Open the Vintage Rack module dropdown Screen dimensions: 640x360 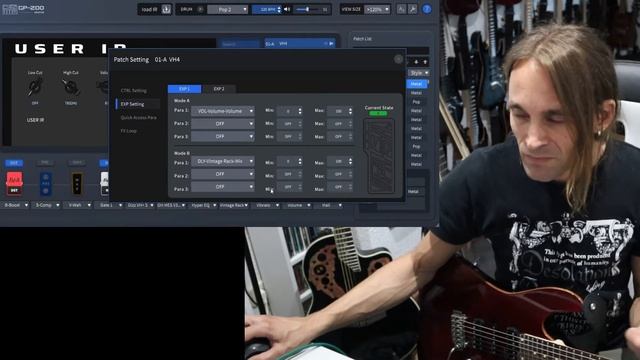pyautogui.click(x=234, y=205)
